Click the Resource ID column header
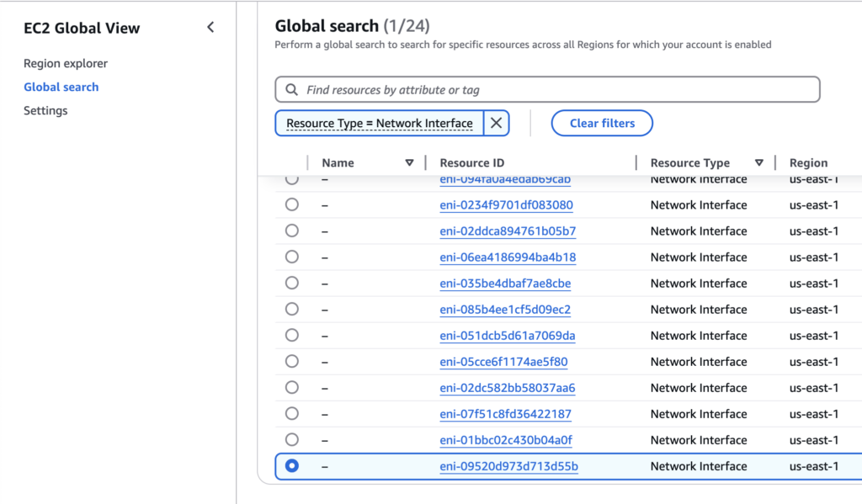The height and width of the screenshot is (504, 862). (472, 163)
